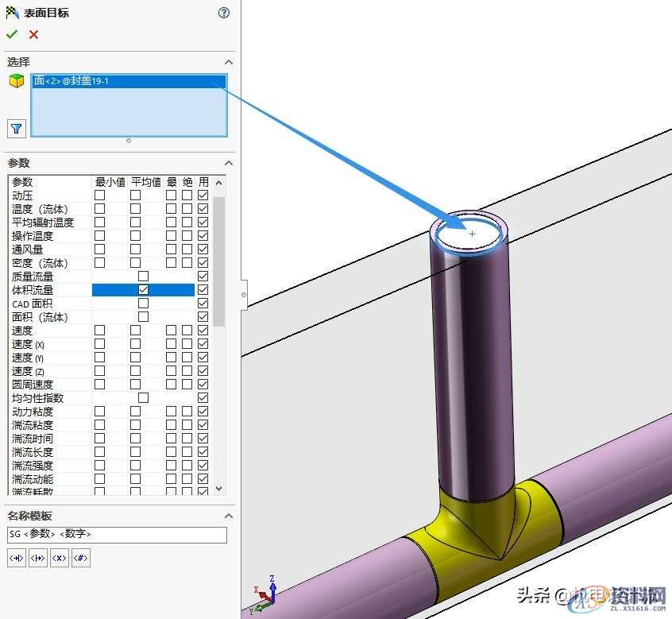The width and height of the screenshot is (672, 619).
Task: Insert the <#> number template token
Action: pos(80,558)
